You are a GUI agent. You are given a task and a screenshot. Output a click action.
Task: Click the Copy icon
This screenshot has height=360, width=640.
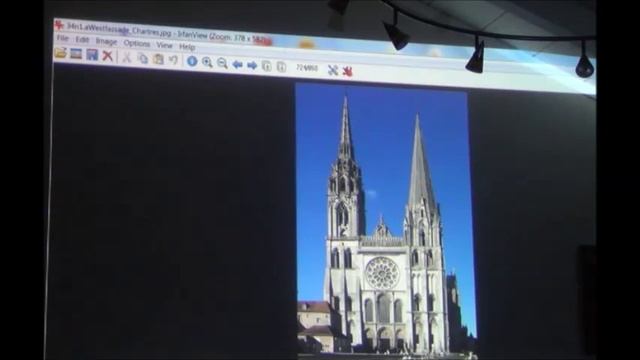143,58
